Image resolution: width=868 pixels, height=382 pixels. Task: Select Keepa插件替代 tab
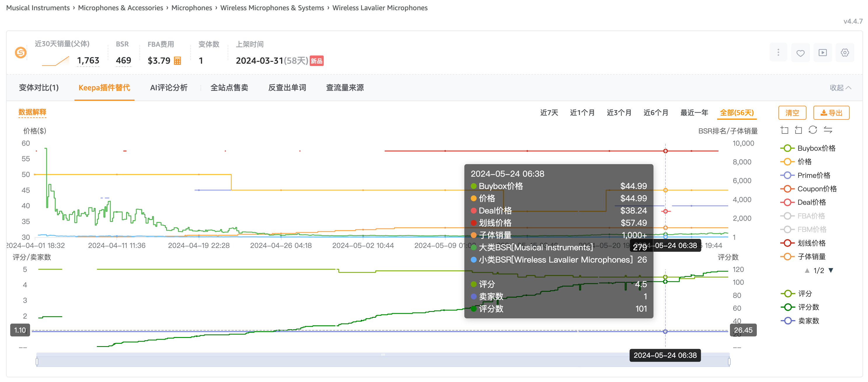tap(104, 88)
